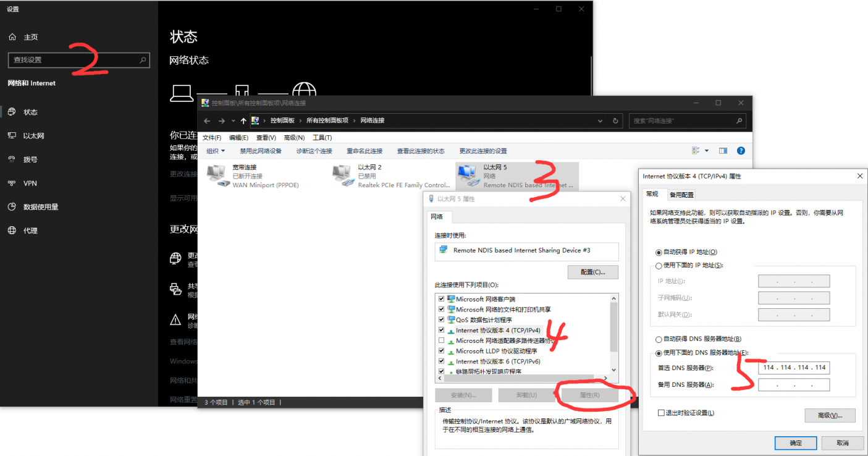Select QoS 数据包计划程序 item icon
The image size is (868, 456).
coord(451,320)
